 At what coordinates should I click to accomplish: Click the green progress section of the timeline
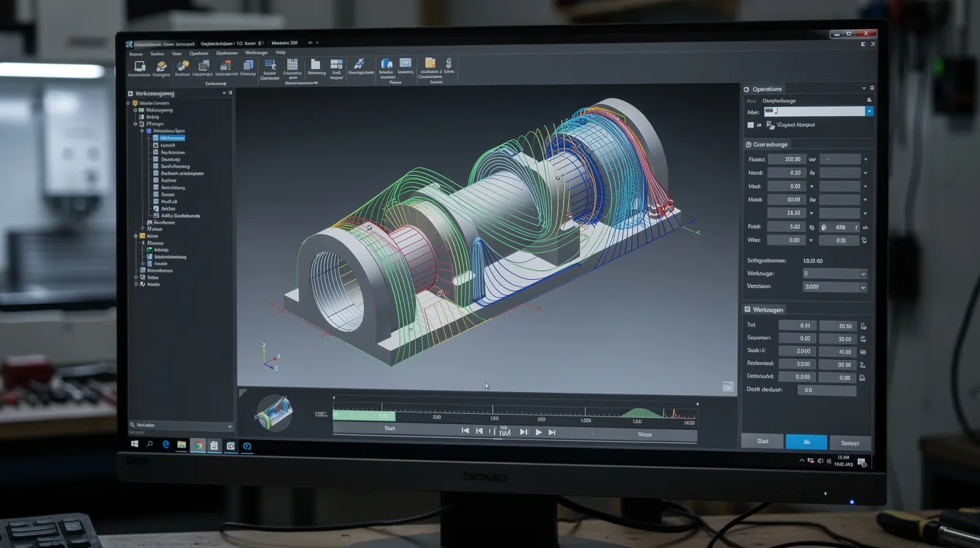pos(364,415)
